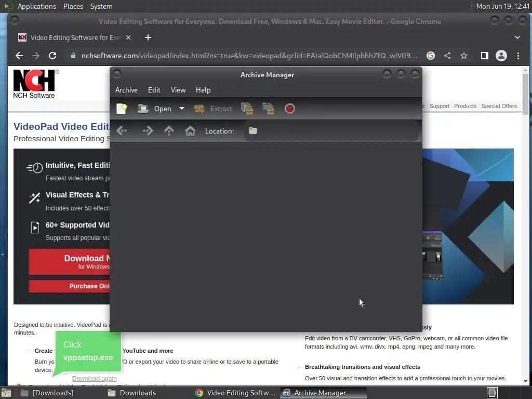Open an archive using the Open button
532x399 pixels.
(x=155, y=109)
